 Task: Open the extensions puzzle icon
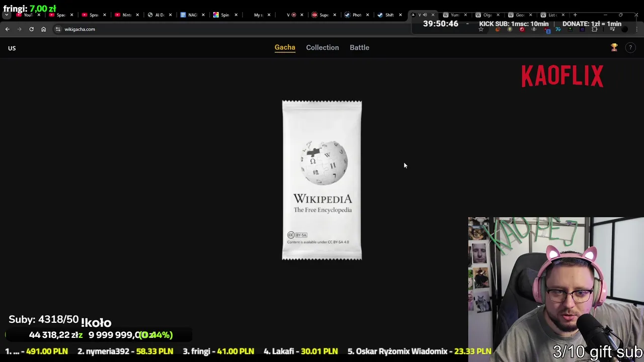point(594,30)
